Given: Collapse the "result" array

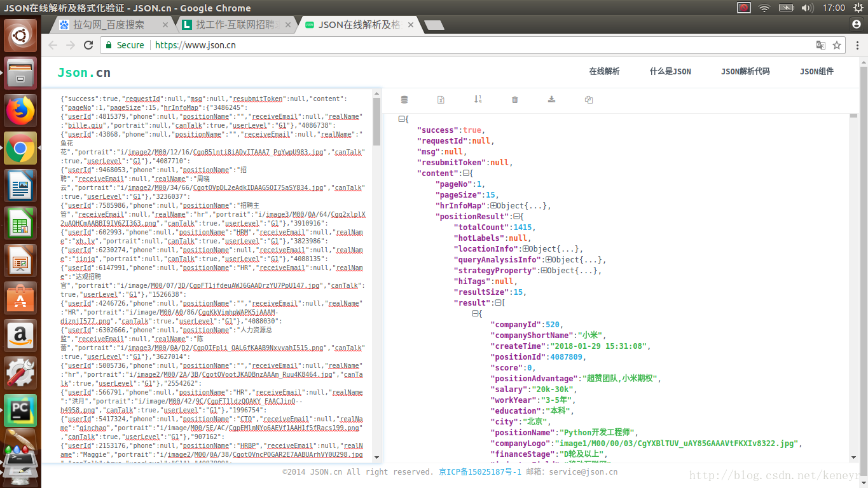Looking at the screenshot, I should (x=497, y=302).
